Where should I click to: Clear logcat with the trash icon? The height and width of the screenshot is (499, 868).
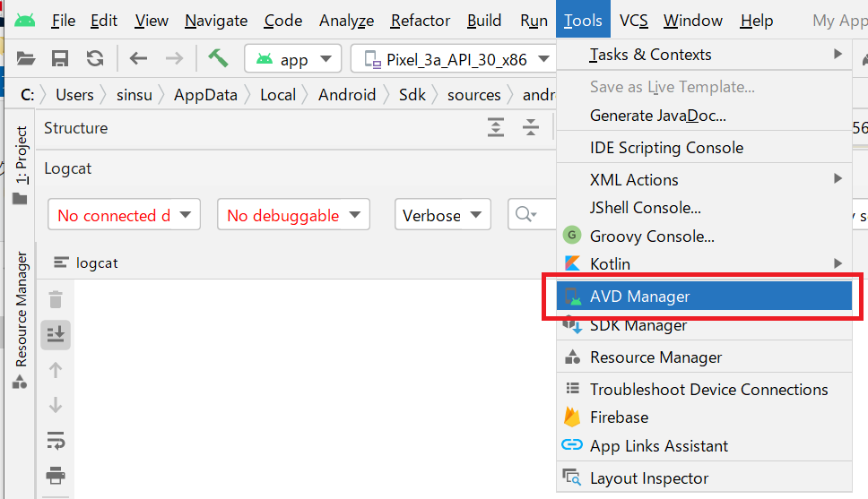coord(56,299)
